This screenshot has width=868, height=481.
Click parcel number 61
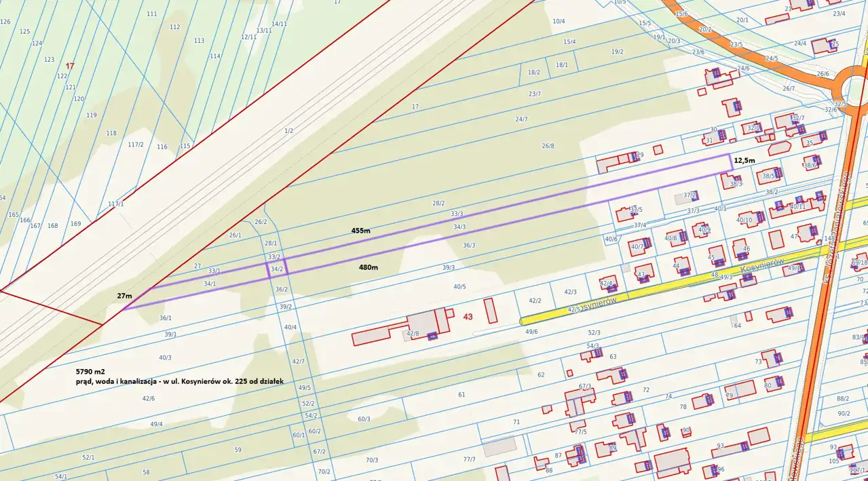tap(462, 394)
